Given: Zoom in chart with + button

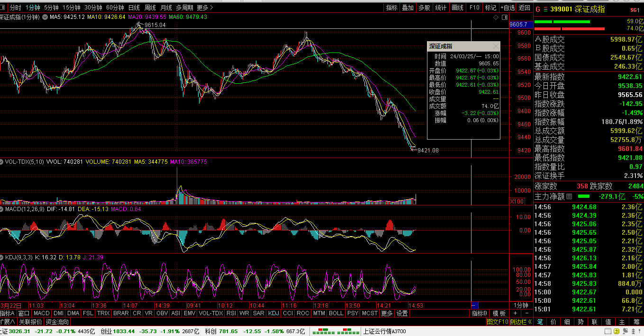Looking at the screenshot, I should point(515,313).
